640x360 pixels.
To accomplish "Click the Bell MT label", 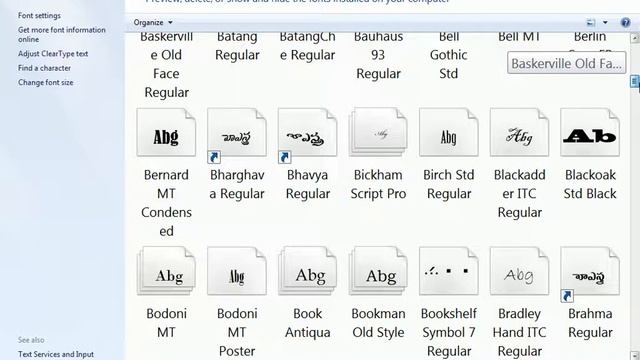I will pyautogui.click(x=519, y=37).
